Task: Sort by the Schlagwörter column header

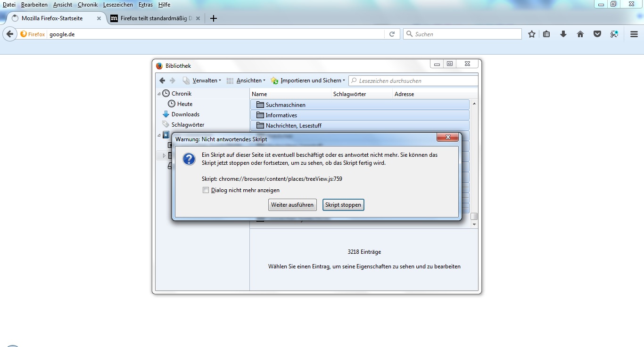Action: tap(362, 94)
